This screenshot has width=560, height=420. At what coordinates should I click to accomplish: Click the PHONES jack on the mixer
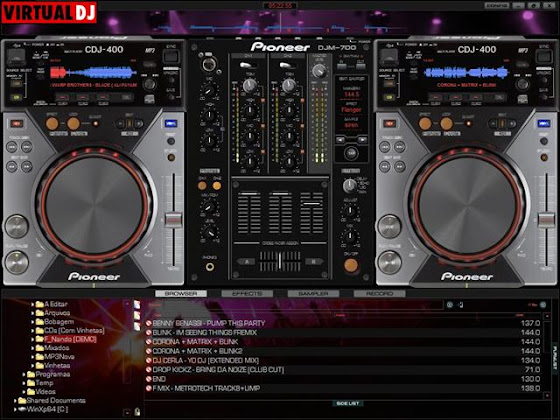coord(210,266)
